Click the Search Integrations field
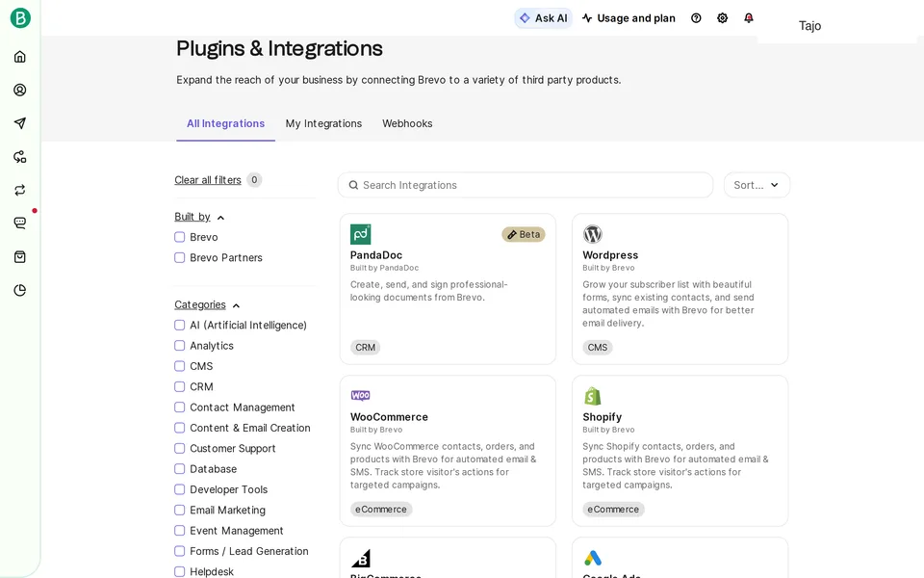This screenshot has height=578, width=924. pyautogui.click(x=526, y=185)
